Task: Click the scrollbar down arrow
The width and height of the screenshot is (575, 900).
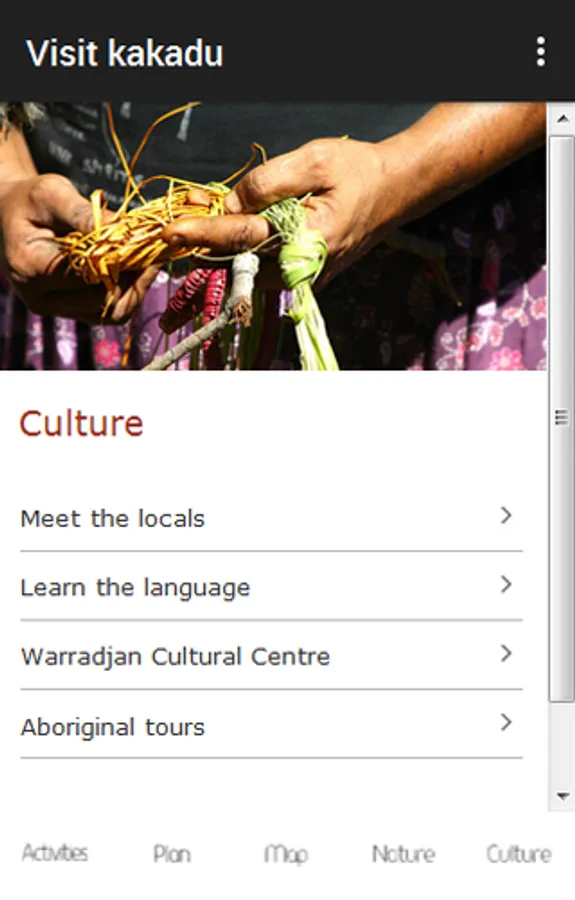Action: pyautogui.click(x=562, y=796)
